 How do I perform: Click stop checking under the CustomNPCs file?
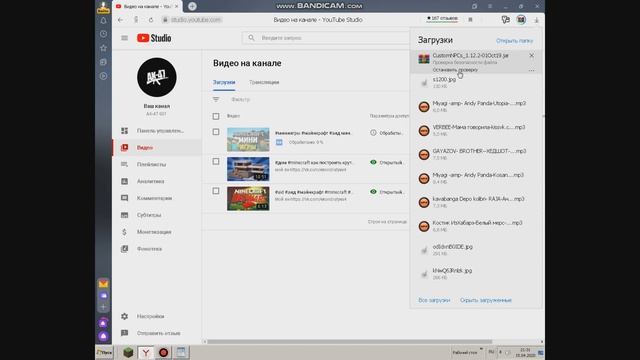pos(455,70)
